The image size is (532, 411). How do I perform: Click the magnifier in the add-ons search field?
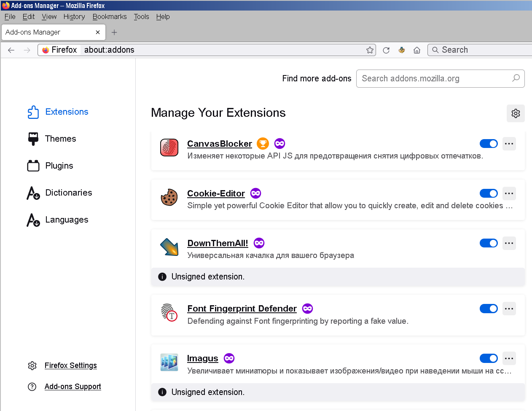coord(516,78)
